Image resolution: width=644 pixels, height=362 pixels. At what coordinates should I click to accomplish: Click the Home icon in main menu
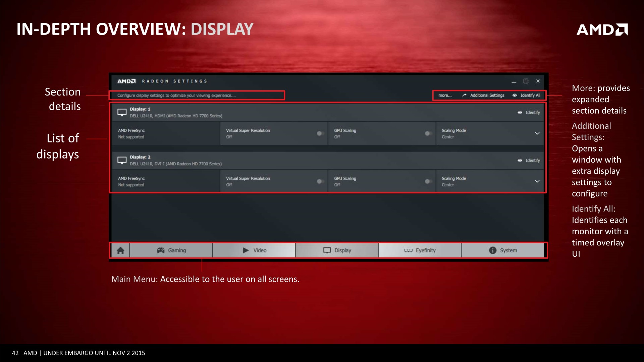120,250
